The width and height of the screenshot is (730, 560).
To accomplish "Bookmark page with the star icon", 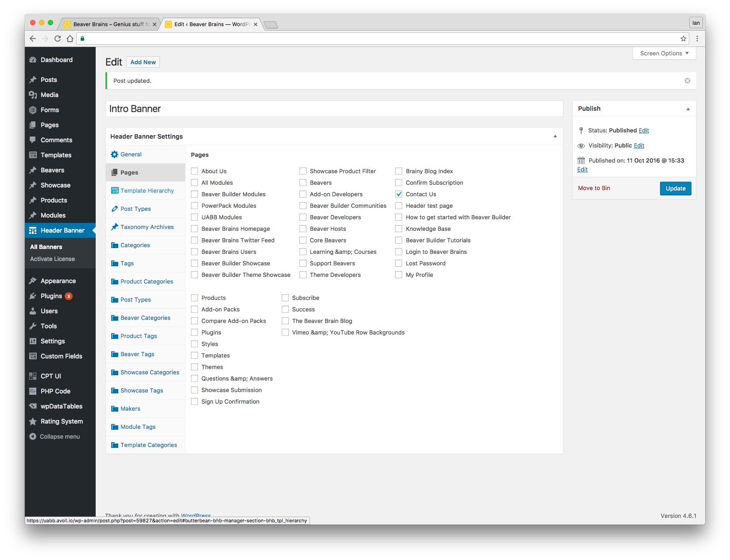I will (x=683, y=39).
